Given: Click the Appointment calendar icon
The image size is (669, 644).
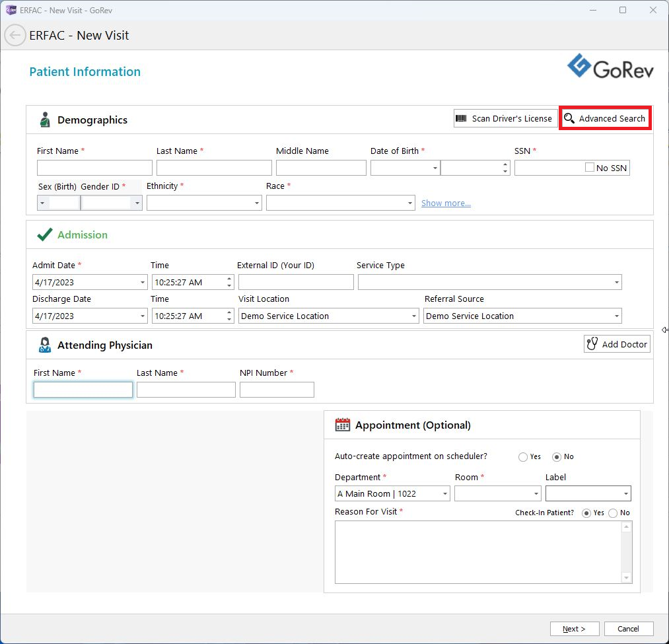Looking at the screenshot, I should (343, 425).
